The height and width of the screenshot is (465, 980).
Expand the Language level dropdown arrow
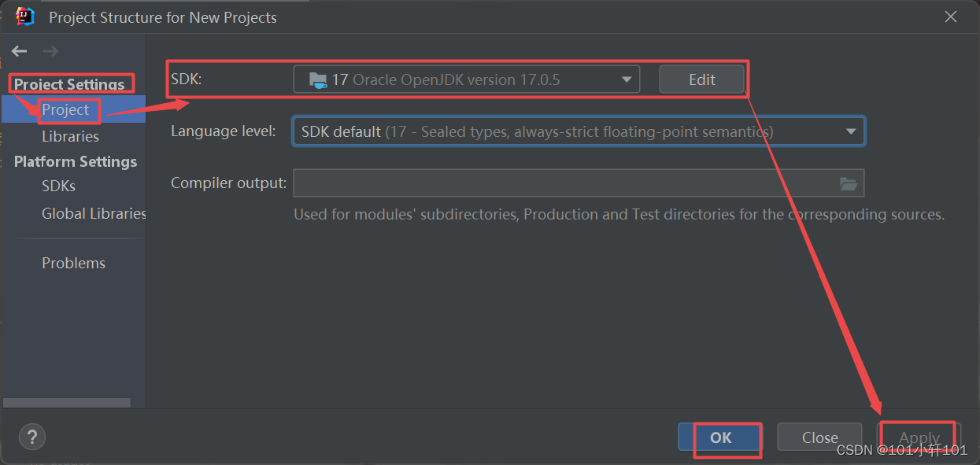851,131
